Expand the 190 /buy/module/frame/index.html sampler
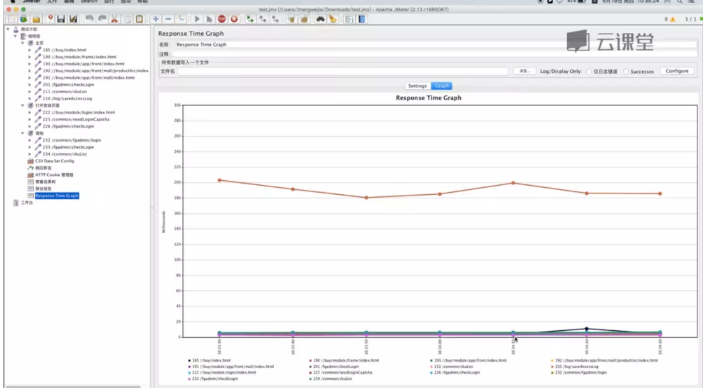The image size is (703, 389). tap(30, 57)
